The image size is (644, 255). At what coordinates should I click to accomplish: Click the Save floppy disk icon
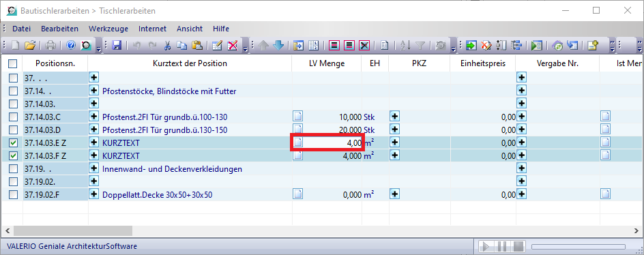click(x=116, y=46)
